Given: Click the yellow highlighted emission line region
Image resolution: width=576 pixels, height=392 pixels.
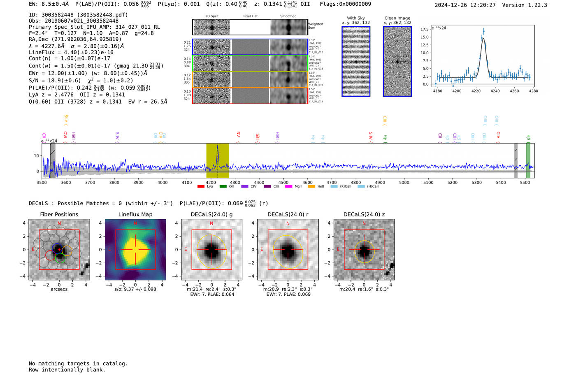Looking at the screenshot, I should point(217,161).
